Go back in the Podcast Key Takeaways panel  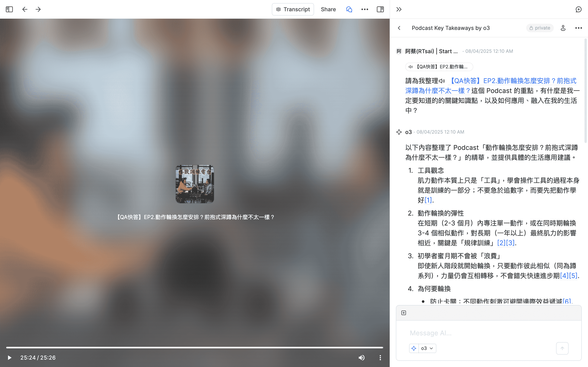(399, 28)
